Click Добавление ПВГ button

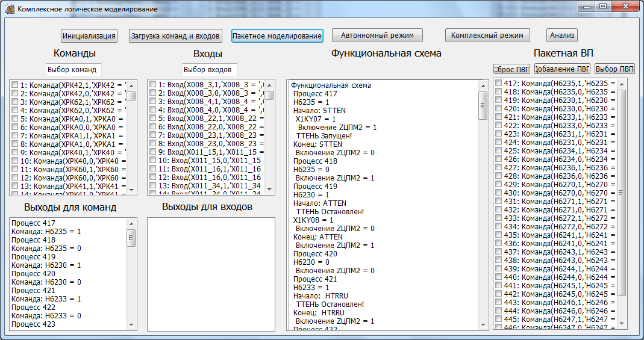pyautogui.click(x=562, y=69)
